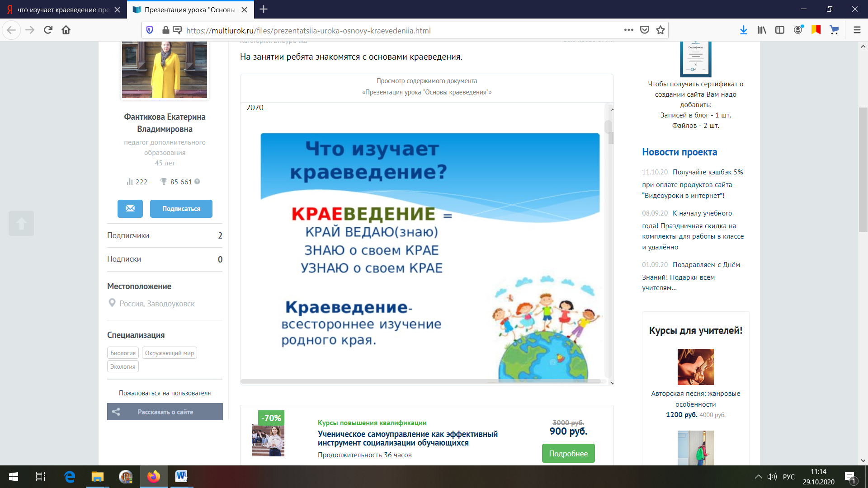This screenshot has width=868, height=488.
Task: Open the Windows Start menu
Action: coord(13,477)
